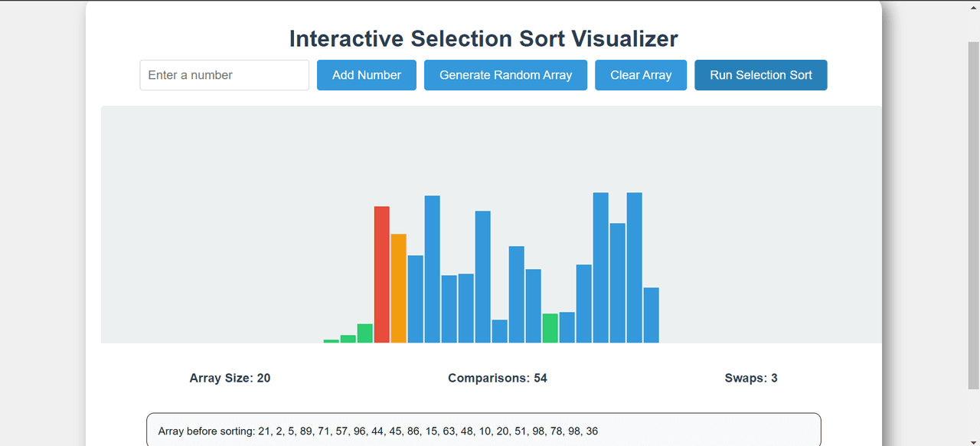Click the shortest blue bar in the chart
The image size is (980, 446).
click(499, 331)
